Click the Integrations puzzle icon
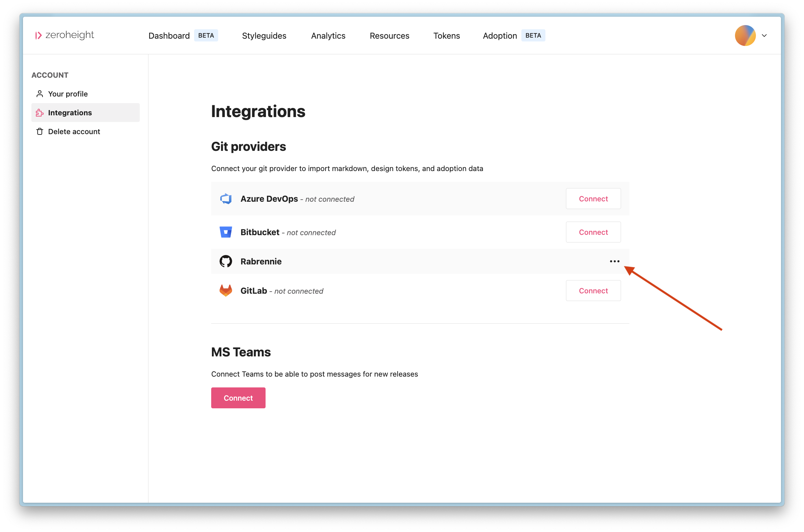This screenshot has width=804, height=532. pyautogui.click(x=40, y=113)
